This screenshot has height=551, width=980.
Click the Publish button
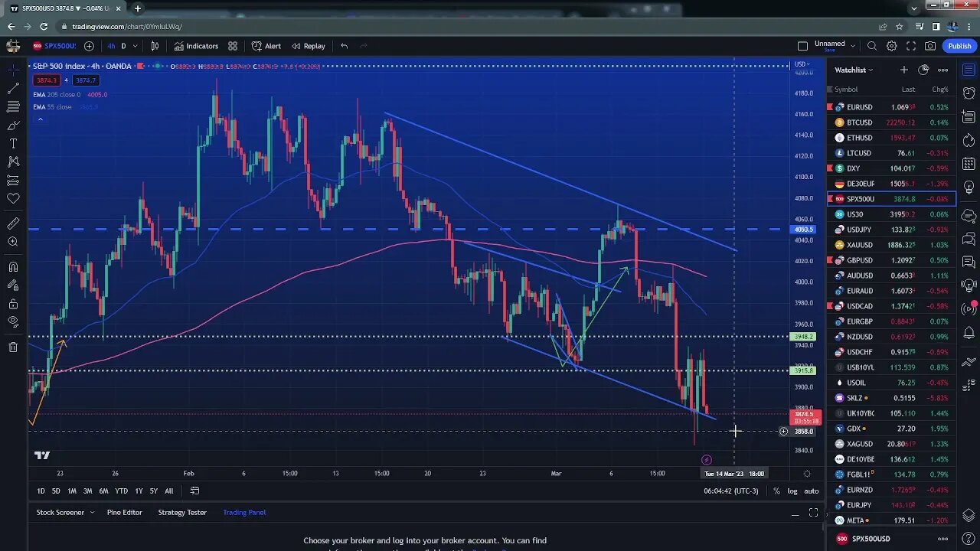click(x=959, y=46)
